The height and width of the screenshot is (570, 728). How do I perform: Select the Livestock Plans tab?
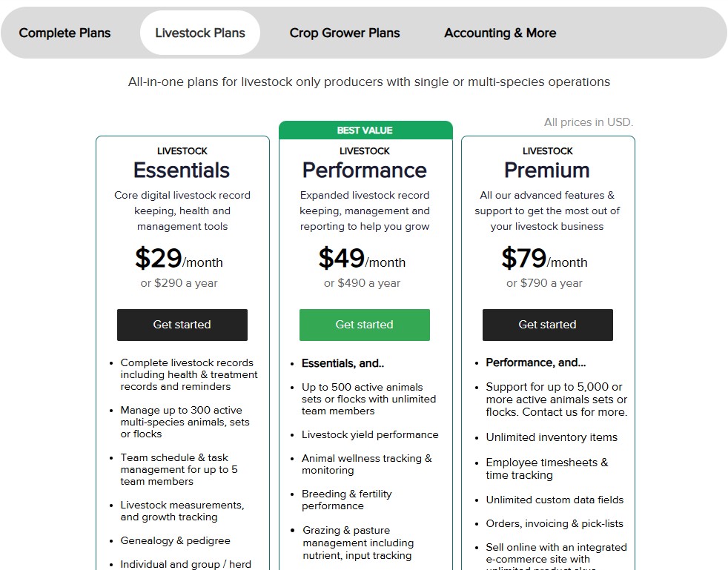pyautogui.click(x=200, y=33)
